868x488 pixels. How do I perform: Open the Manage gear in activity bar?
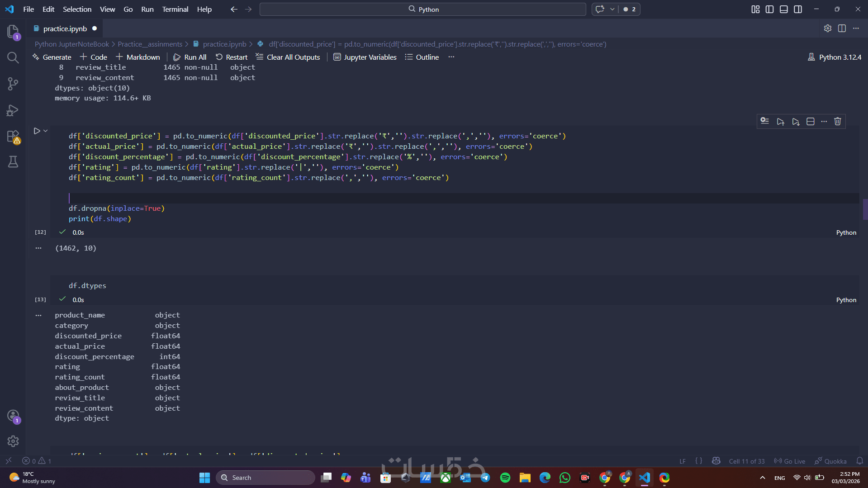click(13, 441)
